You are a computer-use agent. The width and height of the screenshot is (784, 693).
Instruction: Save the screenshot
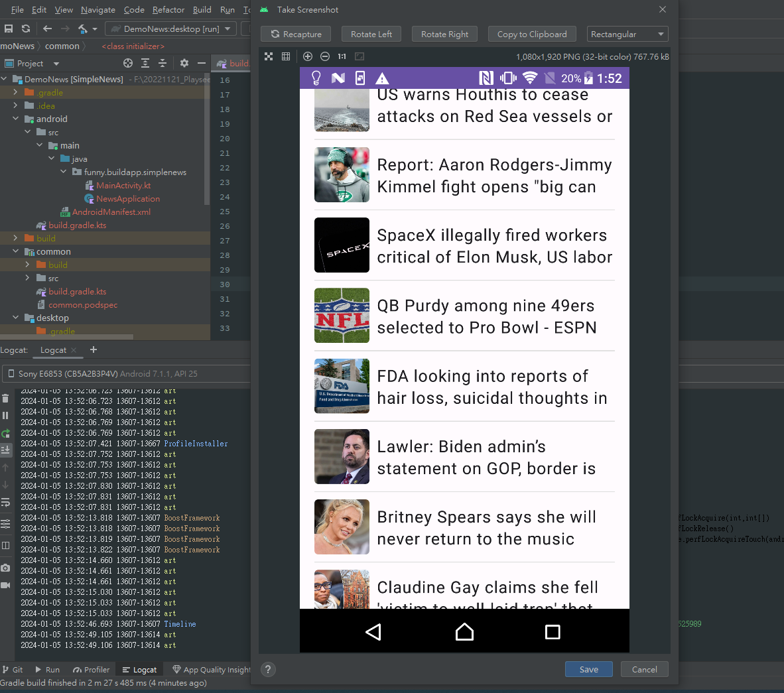588,670
